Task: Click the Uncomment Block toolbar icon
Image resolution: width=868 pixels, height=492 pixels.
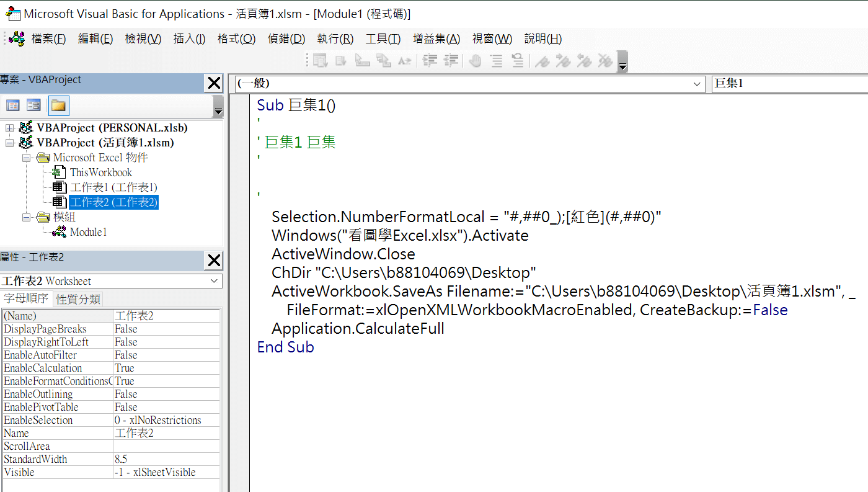Action: tap(517, 60)
